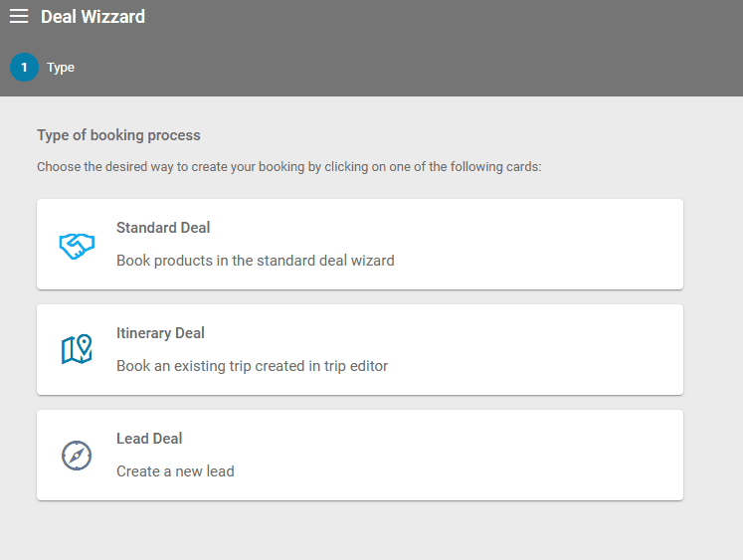
Task: Click the 'Create a new lead' description
Action: 175,471
